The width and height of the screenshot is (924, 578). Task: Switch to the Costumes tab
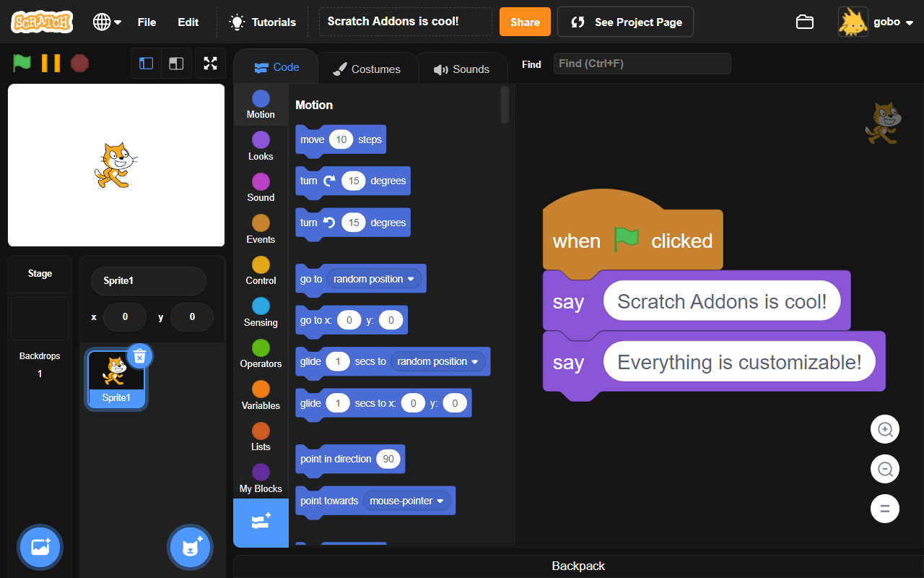(367, 68)
